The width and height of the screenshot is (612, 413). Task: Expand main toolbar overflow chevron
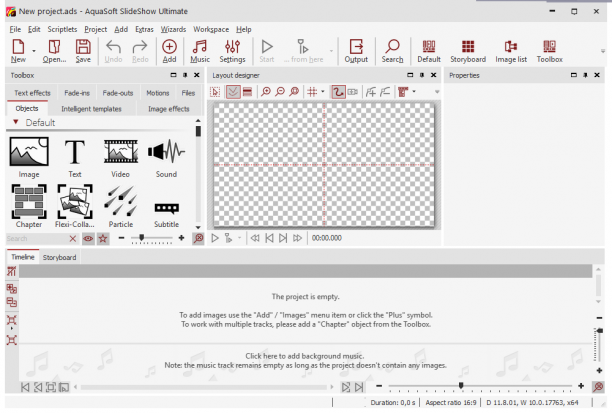(x=603, y=51)
